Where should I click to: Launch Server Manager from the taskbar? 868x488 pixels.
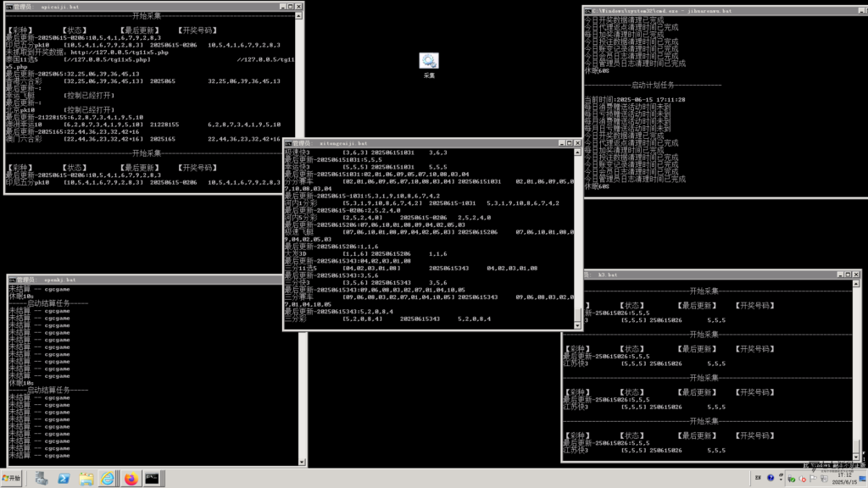point(42,479)
